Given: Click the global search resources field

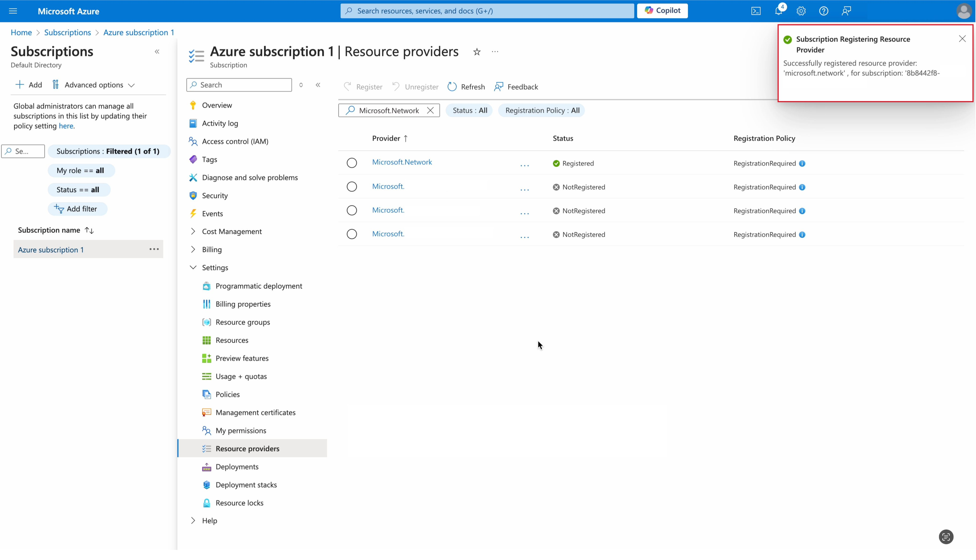Looking at the screenshot, I should tap(487, 11).
